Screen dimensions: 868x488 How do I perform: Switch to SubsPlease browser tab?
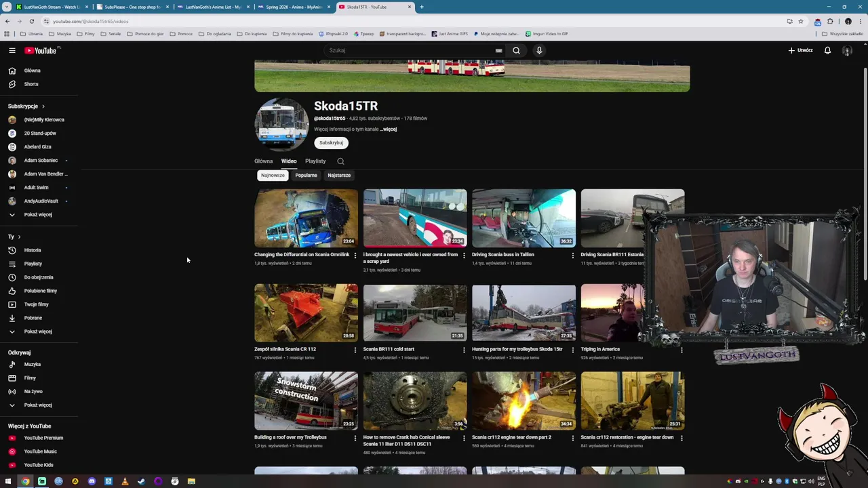(132, 7)
